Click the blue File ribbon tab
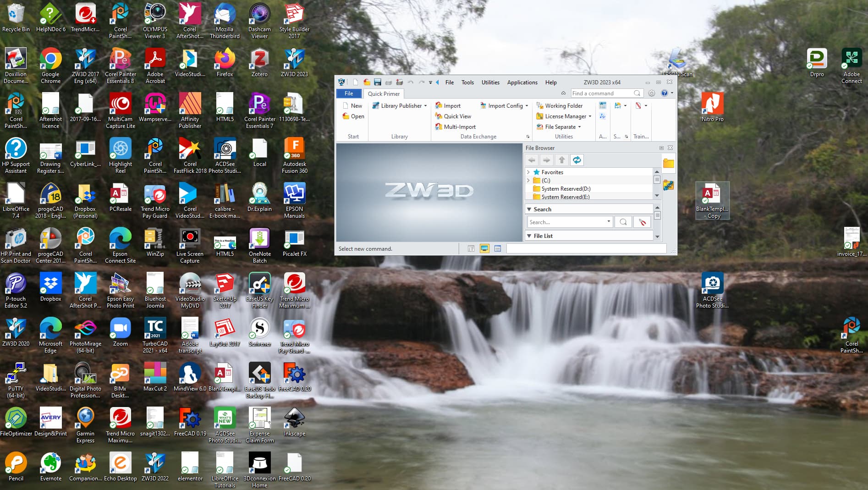Viewport: 868px width, 490px height. [349, 93]
